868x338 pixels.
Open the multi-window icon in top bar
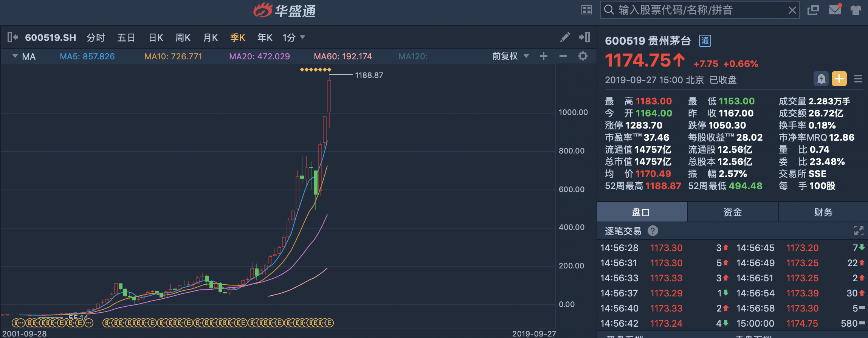813,10
